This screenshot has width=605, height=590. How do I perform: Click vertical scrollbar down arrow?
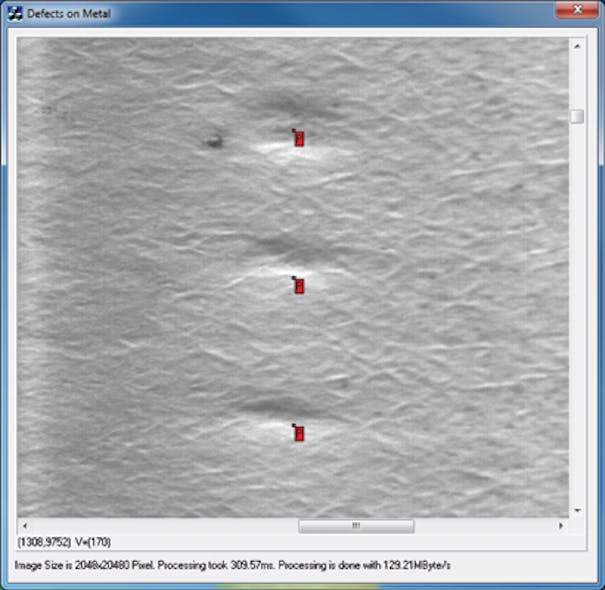[577, 510]
